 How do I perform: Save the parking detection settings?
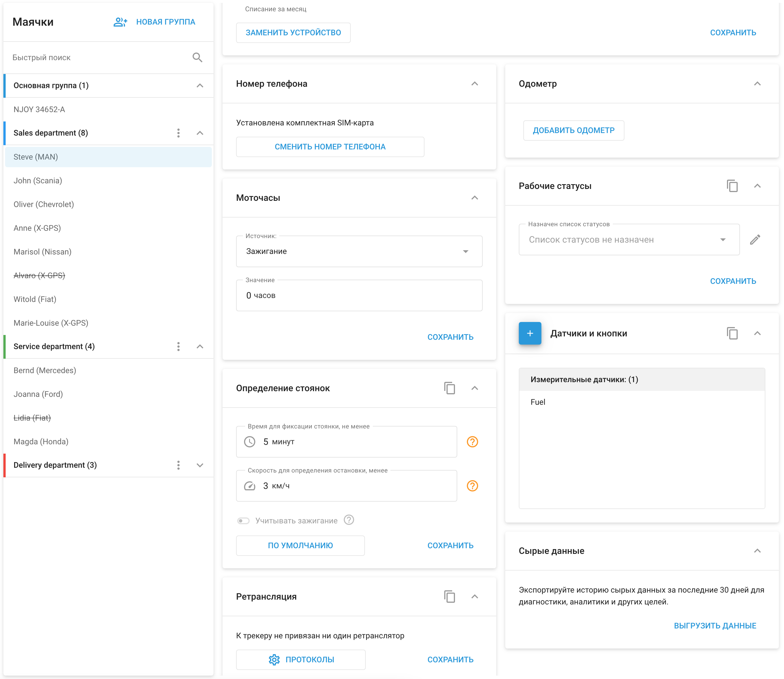point(450,546)
